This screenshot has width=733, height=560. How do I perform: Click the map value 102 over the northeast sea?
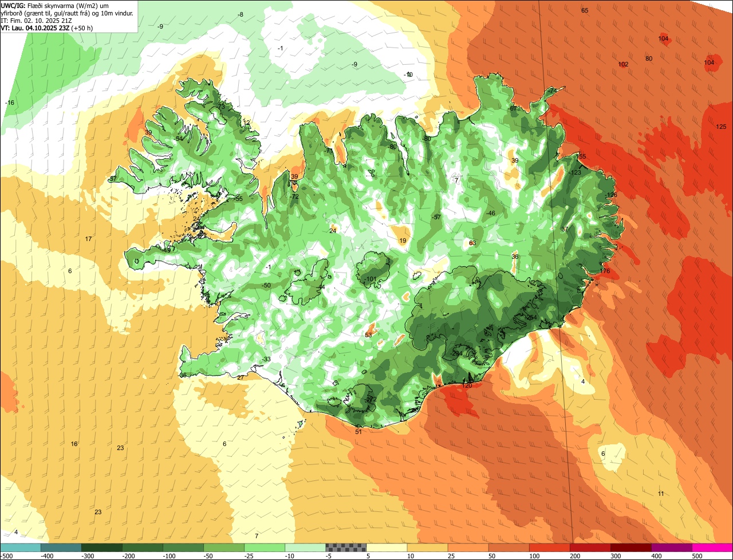pyautogui.click(x=624, y=64)
